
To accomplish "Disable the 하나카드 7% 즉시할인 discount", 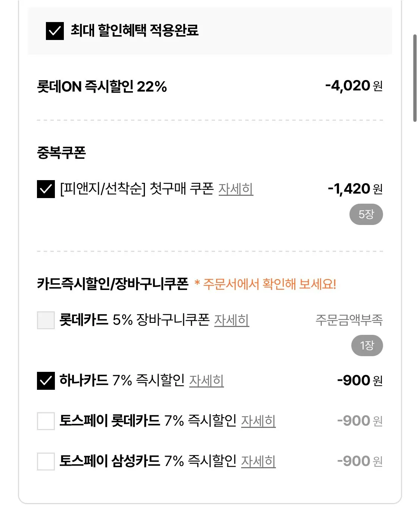I will click(x=46, y=380).
